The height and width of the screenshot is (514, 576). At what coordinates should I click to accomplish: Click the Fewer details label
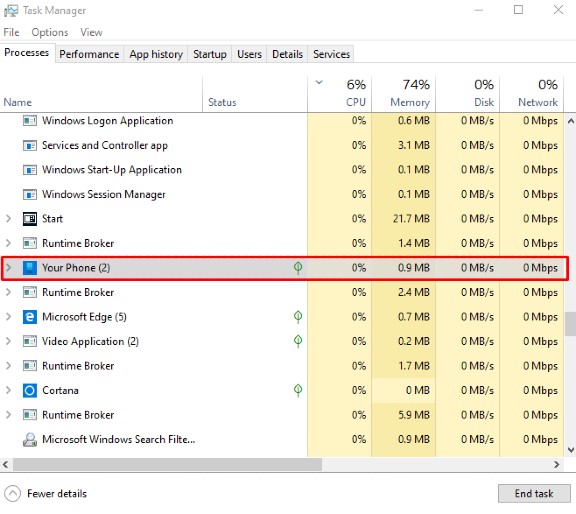click(57, 493)
